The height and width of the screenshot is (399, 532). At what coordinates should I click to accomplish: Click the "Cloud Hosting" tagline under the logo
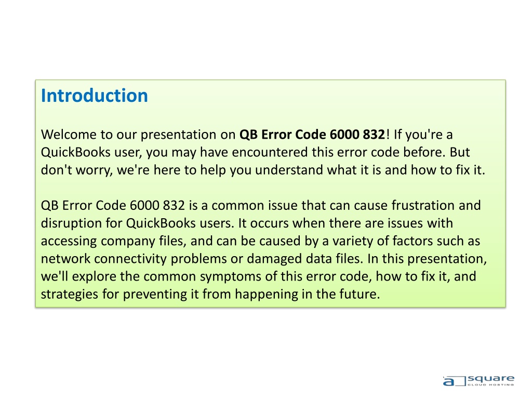point(490,385)
